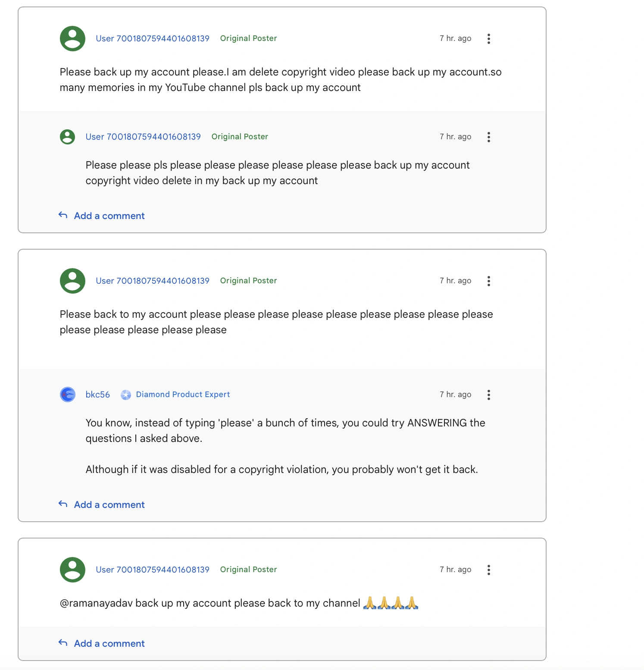Click Diamond Product Expert label

(x=183, y=394)
